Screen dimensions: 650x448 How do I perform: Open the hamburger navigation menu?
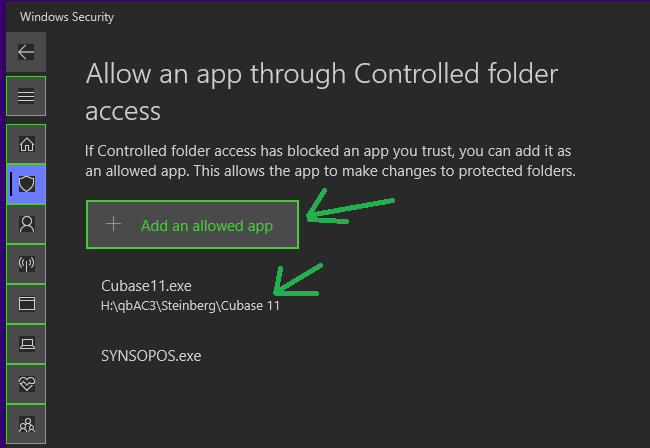26,97
